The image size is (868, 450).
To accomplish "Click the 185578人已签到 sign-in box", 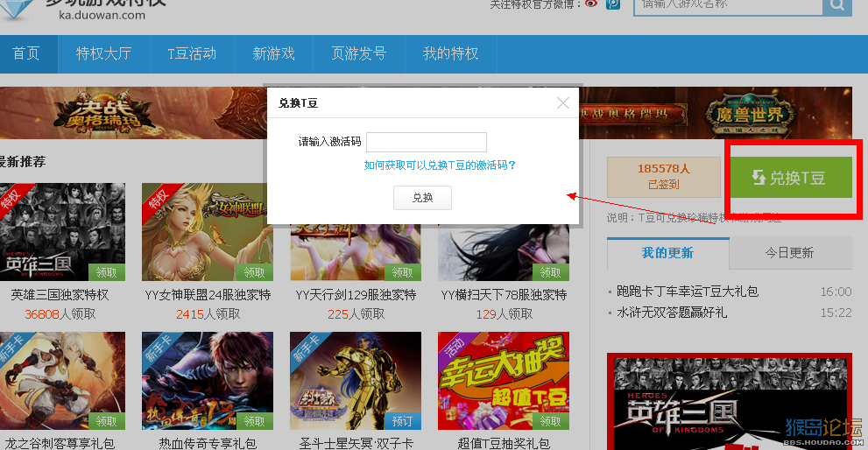I will [x=664, y=177].
